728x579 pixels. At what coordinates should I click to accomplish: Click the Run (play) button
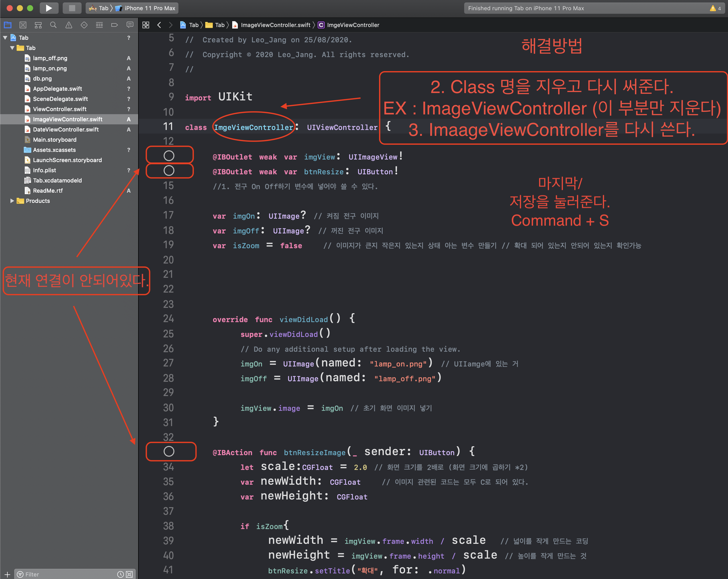[x=49, y=8]
